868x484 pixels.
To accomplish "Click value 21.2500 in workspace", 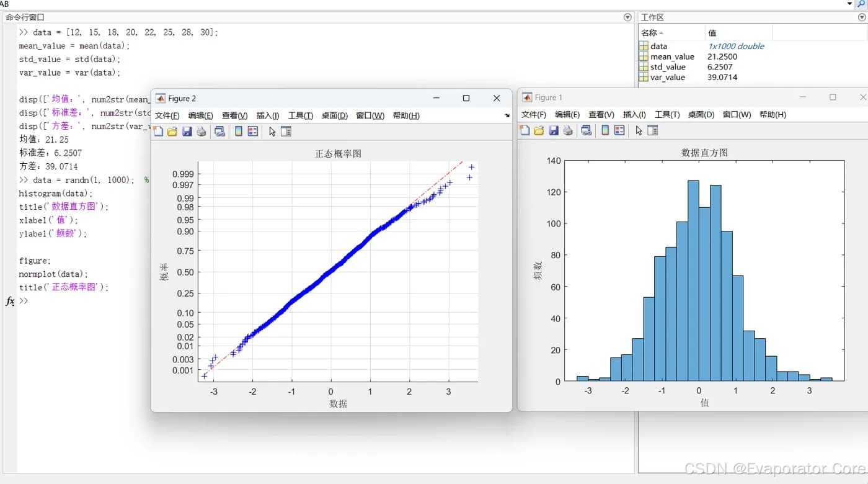I will pyautogui.click(x=722, y=56).
